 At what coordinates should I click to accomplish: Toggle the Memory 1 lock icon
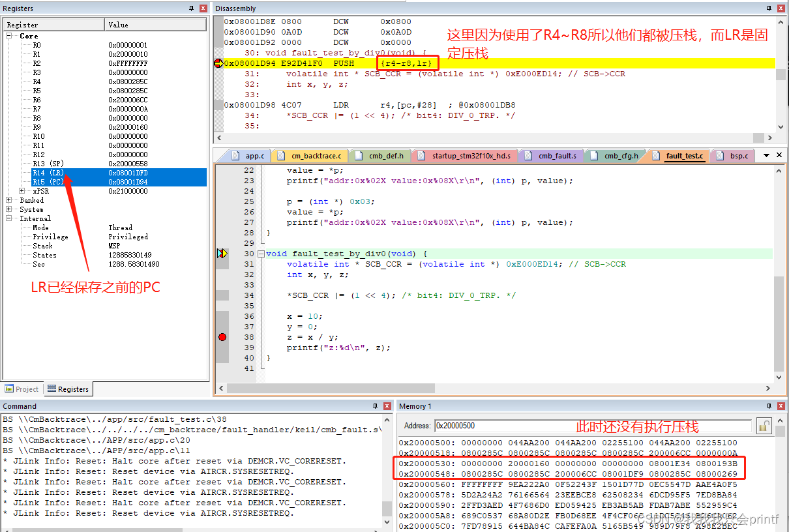click(x=764, y=426)
